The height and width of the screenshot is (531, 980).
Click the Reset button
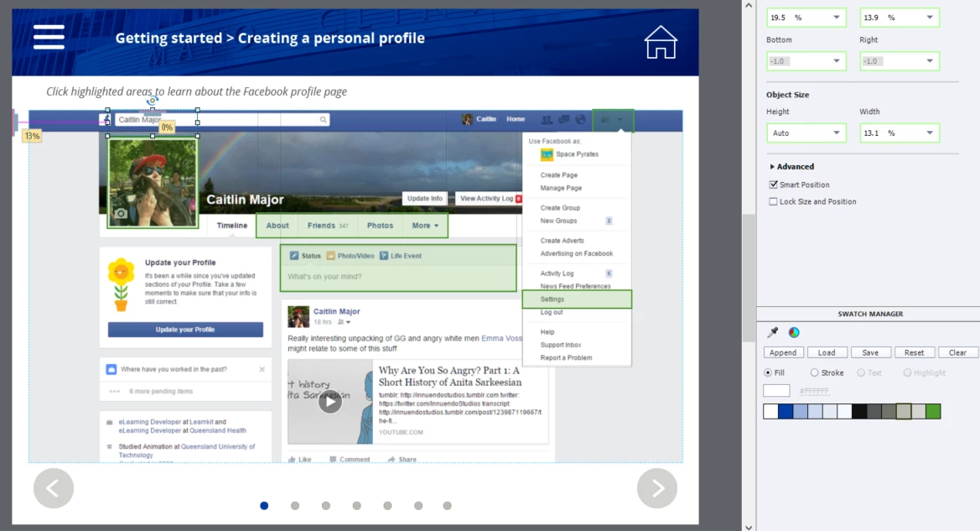tap(914, 353)
